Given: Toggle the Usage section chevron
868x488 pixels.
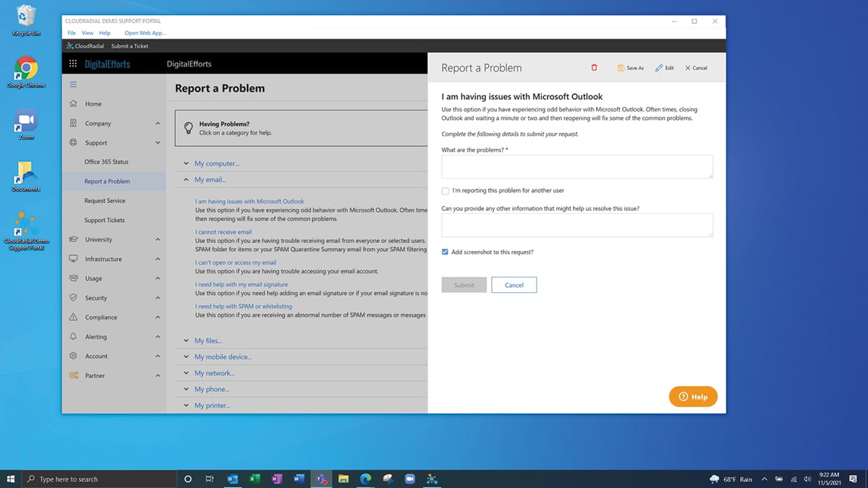Looking at the screenshot, I should pyautogui.click(x=158, y=278).
